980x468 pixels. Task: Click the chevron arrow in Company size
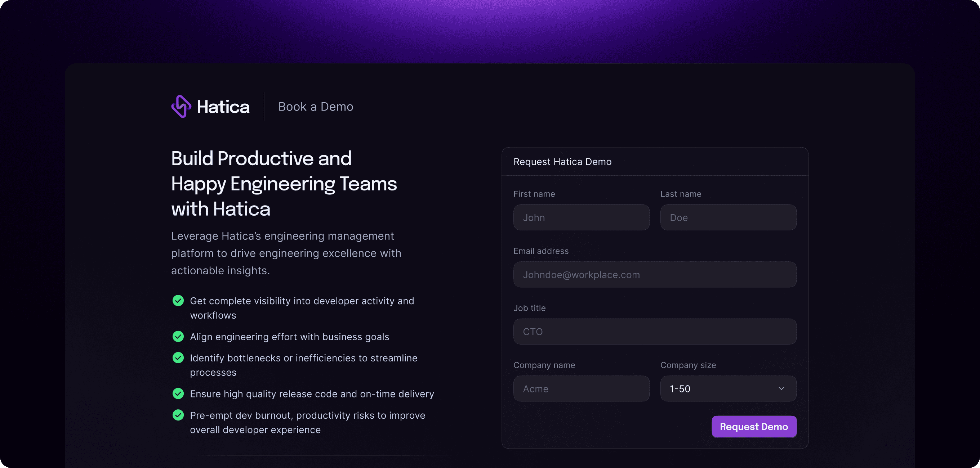(781, 388)
